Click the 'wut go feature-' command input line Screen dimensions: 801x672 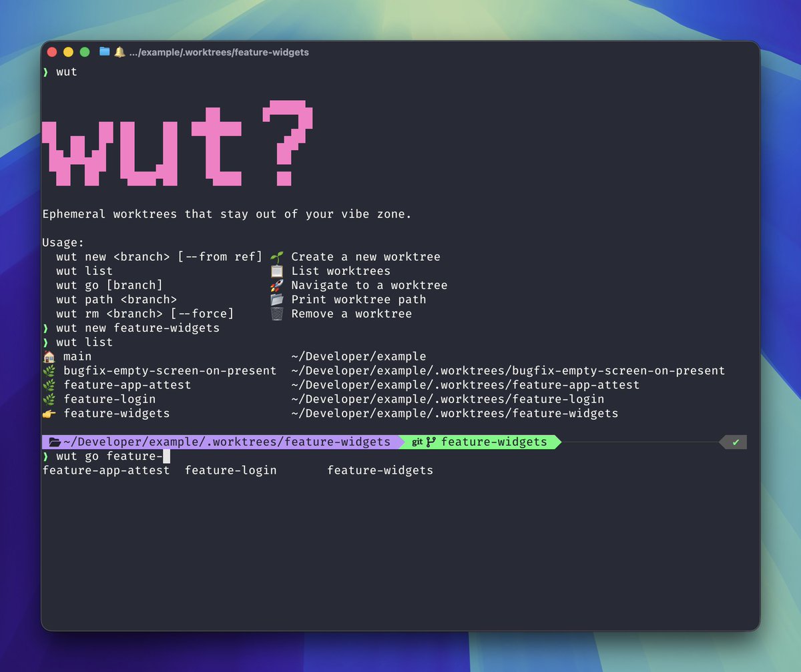coord(107,456)
